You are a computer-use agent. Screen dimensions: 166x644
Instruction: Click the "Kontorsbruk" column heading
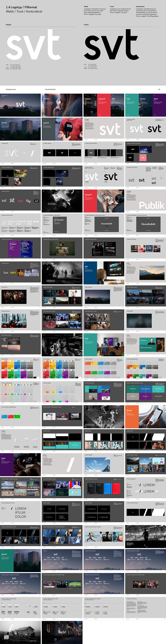[140, 6]
